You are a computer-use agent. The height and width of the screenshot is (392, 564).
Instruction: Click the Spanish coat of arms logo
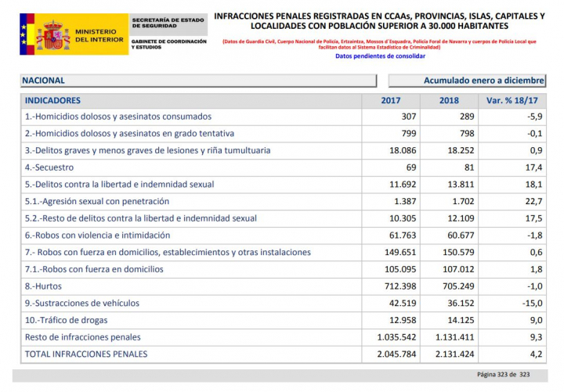(x=53, y=35)
